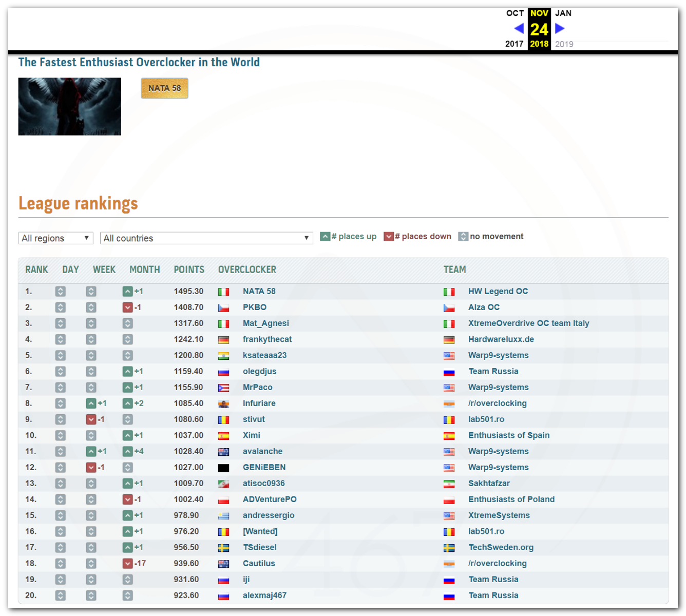Click the TEAM column header
Viewport: 686px width, 616px height.
pyautogui.click(x=455, y=269)
